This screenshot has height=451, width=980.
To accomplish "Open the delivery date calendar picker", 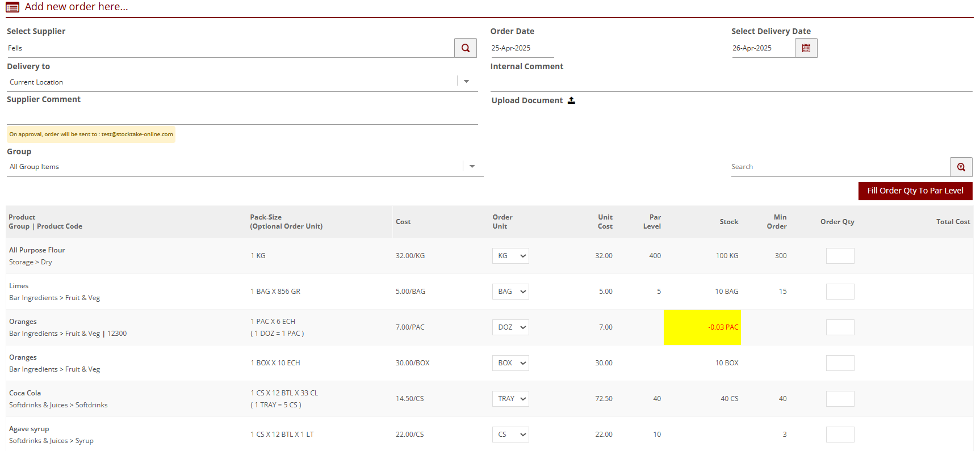I will (806, 48).
